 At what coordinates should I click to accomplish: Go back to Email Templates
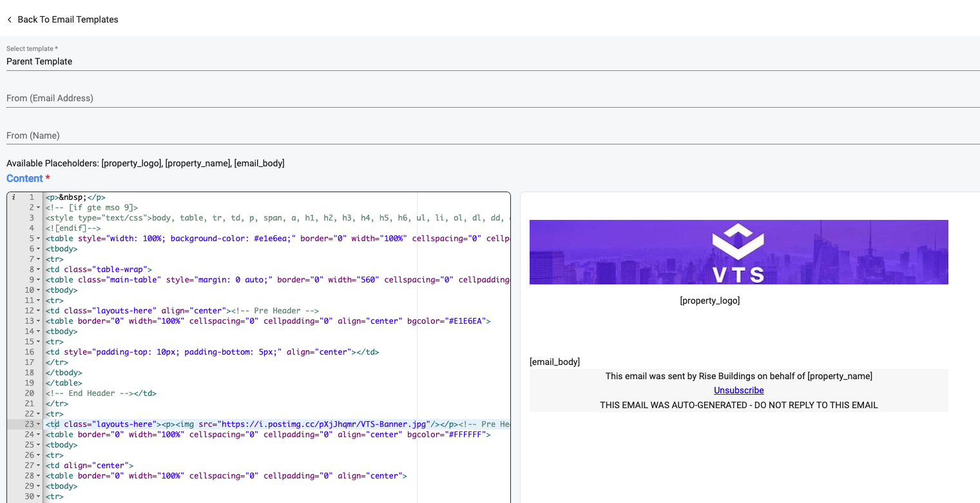pyautogui.click(x=62, y=20)
